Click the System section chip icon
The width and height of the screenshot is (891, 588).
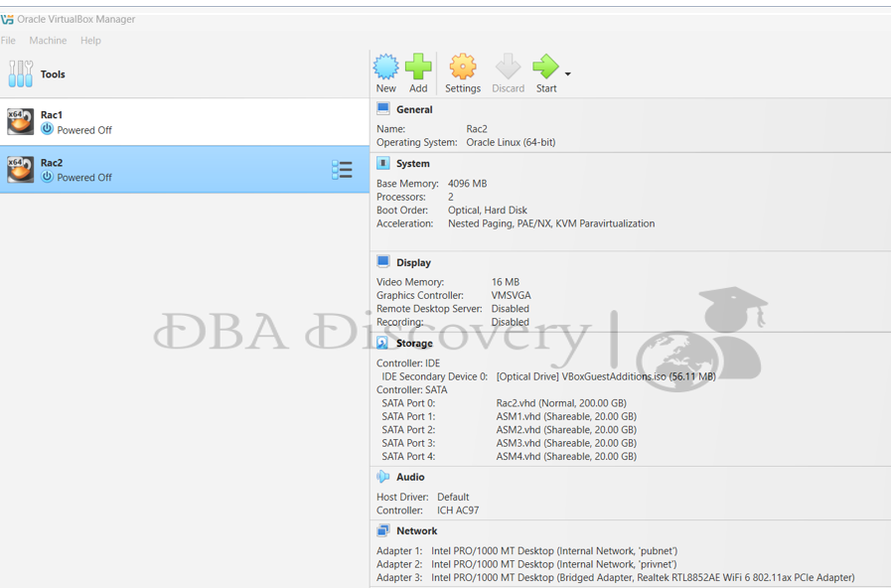(x=383, y=163)
